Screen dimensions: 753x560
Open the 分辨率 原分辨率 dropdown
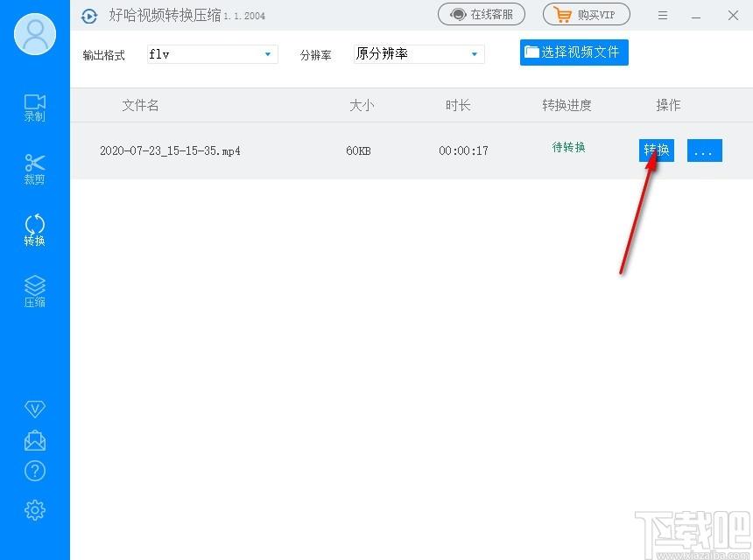pyautogui.click(x=419, y=54)
